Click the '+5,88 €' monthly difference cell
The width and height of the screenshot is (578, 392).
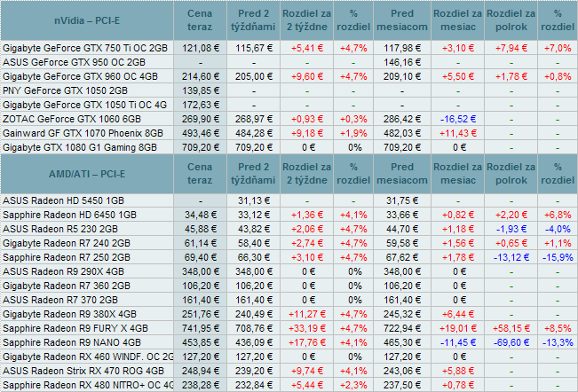[458, 371]
